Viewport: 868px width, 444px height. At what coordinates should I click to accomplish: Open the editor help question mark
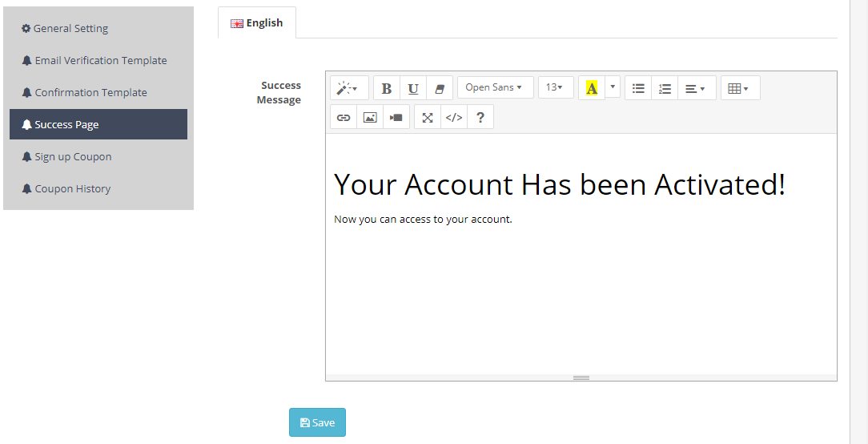coord(480,117)
